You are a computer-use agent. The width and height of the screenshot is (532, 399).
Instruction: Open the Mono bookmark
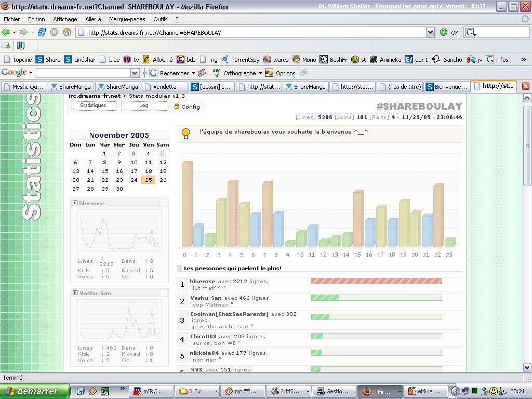pyautogui.click(x=304, y=60)
